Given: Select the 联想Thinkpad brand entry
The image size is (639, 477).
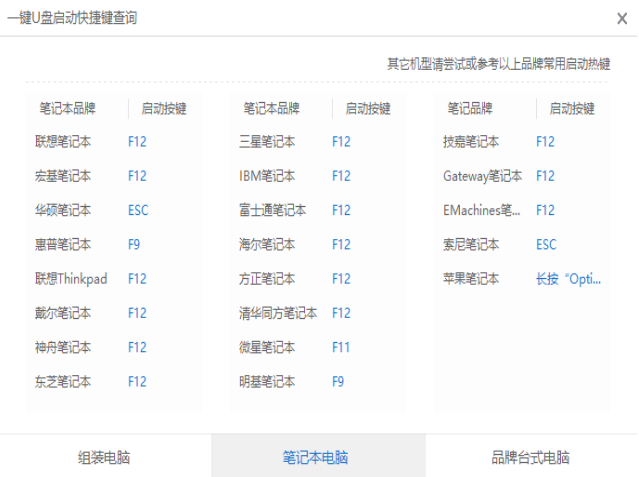Looking at the screenshot, I should (71, 279).
